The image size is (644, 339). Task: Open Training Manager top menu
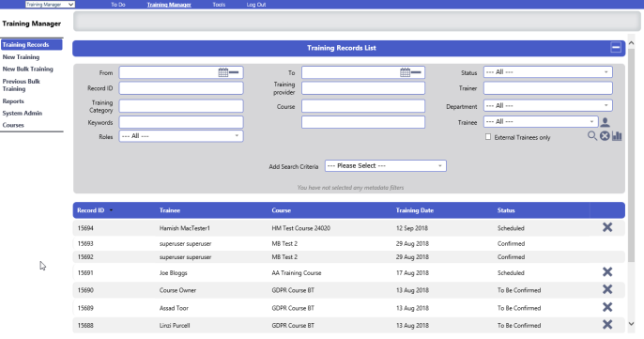pyautogui.click(x=169, y=5)
